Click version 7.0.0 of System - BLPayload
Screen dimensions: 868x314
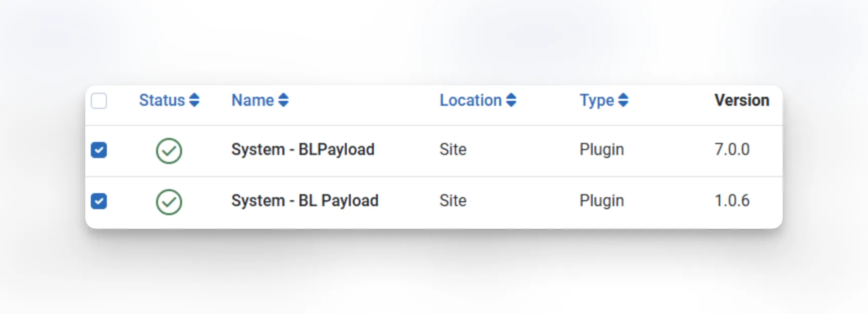coord(732,149)
